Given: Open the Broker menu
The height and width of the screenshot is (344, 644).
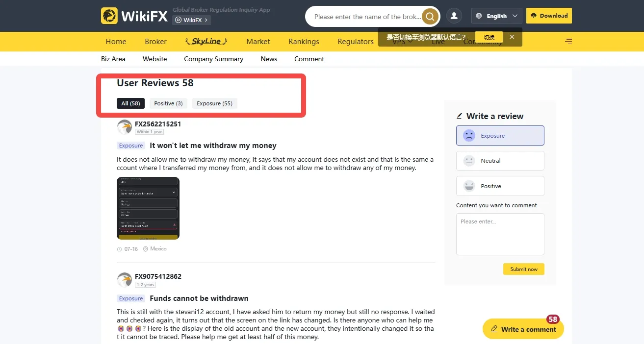Looking at the screenshot, I should (155, 42).
